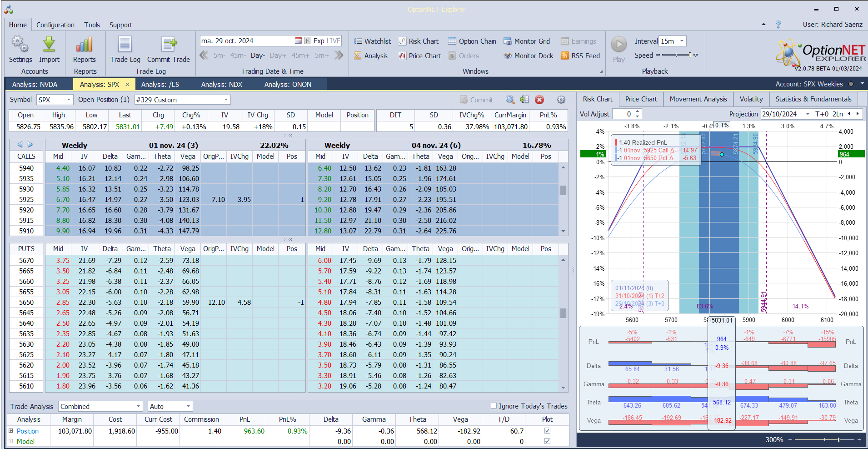Image resolution: width=868 pixels, height=449 pixels.
Task: Expand the Position tree row
Action: (x=11, y=431)
